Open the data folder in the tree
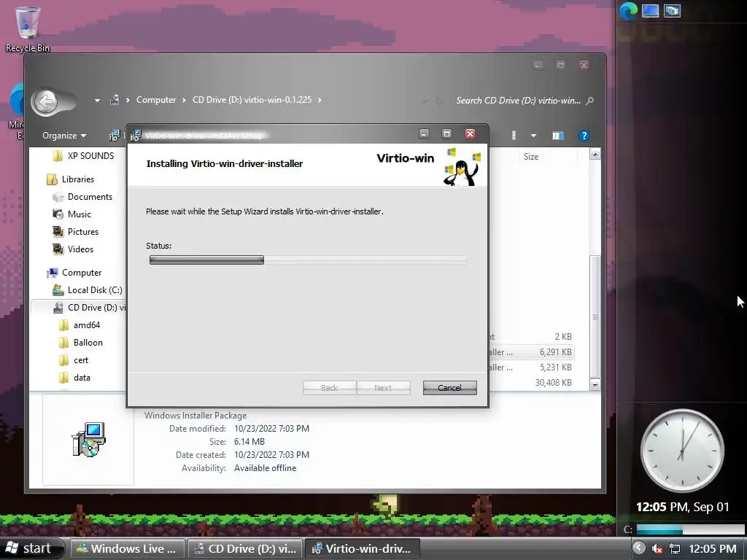Image resolution: width=747 pixels, height=560 pixels. (74, 378)
